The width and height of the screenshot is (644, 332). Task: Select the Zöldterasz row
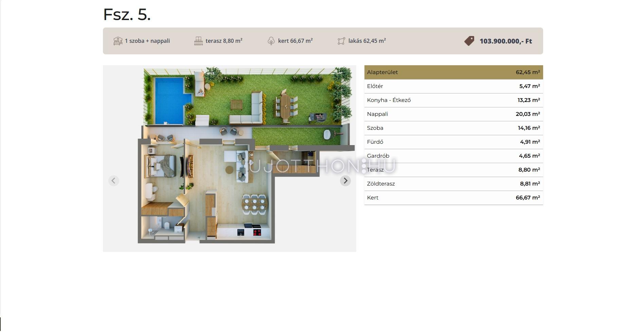point(453,184)
